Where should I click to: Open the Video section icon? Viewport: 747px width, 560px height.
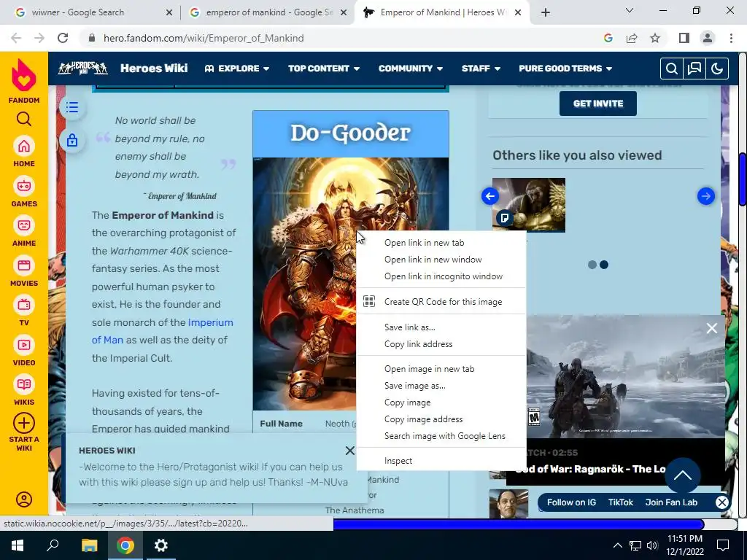tap(24, 345)
